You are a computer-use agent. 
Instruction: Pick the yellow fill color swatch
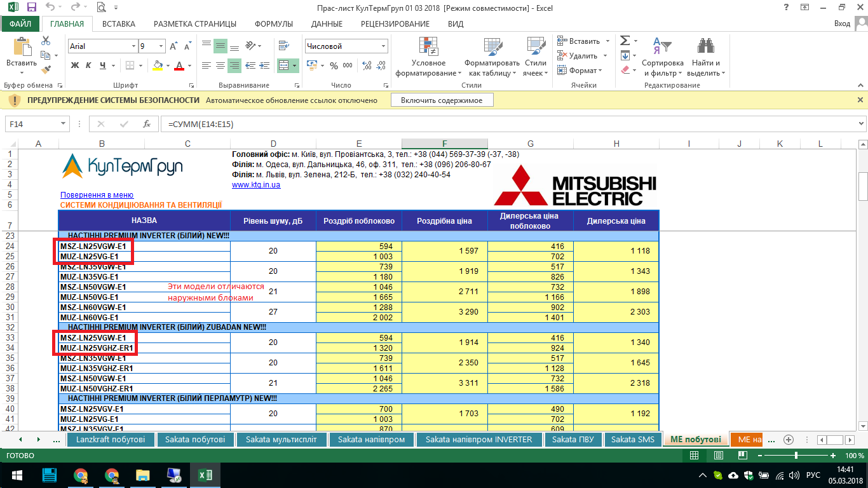(158, 65)
